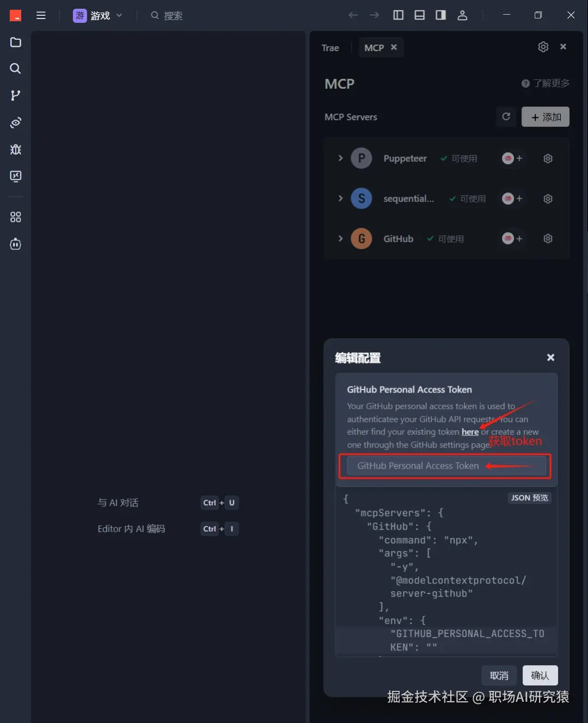Close the 编辑配置 dialog
The image size is (588, 723).
tap(550, 357)
